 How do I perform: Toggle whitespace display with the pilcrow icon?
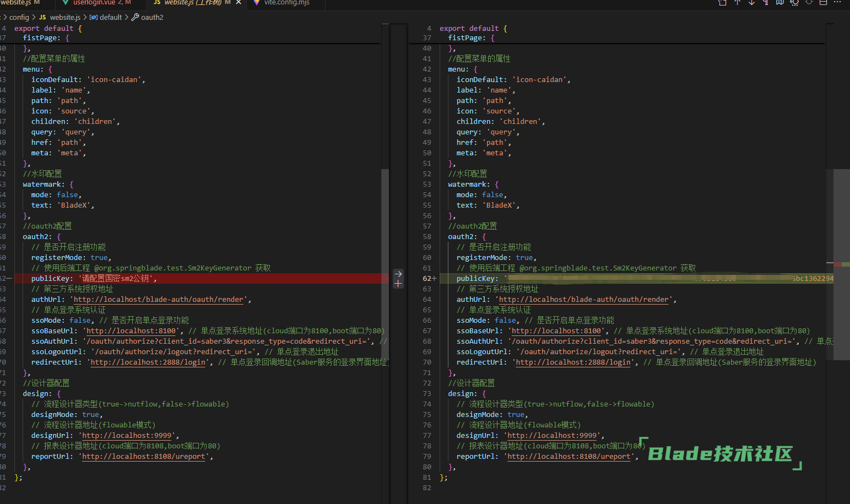click(766, 2)
